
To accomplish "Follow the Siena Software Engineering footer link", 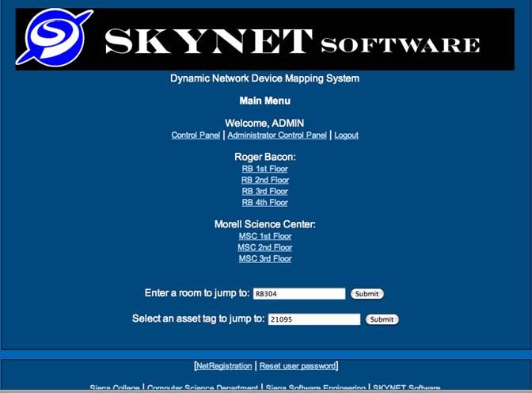I will click(315, 387).
